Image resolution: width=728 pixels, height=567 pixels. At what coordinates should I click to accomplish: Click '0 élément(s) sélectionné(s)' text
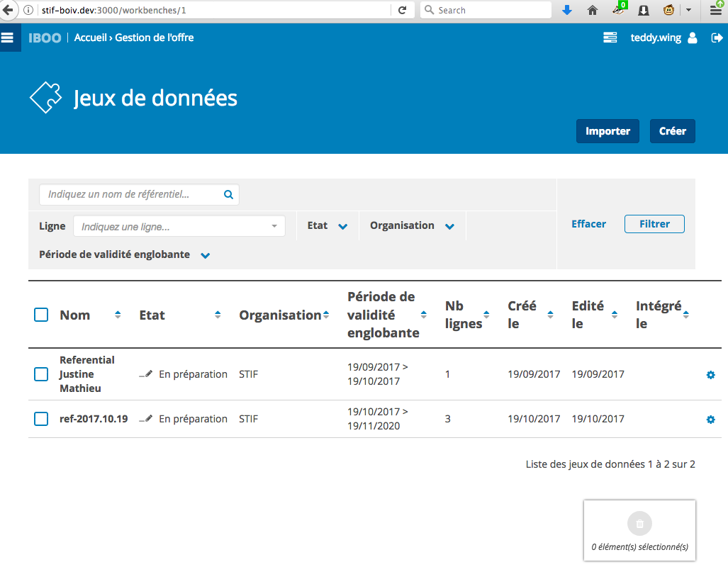click(640, 547)
